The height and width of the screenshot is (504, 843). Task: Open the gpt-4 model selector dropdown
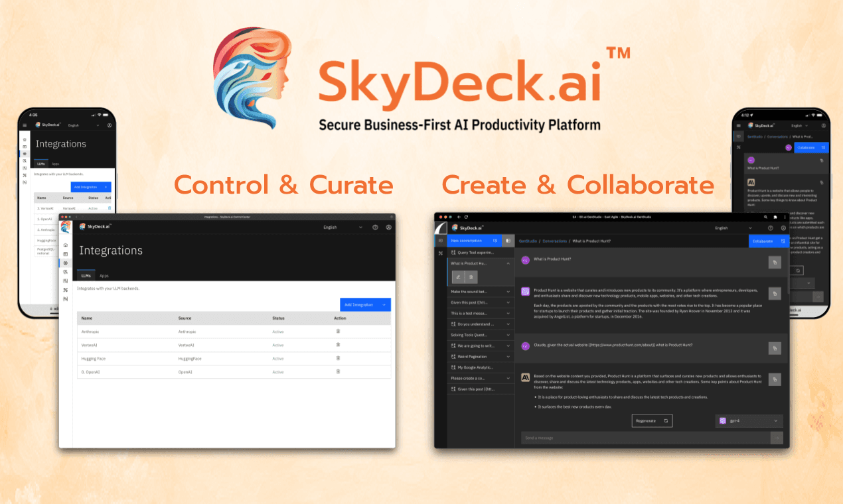coord(749,420)
